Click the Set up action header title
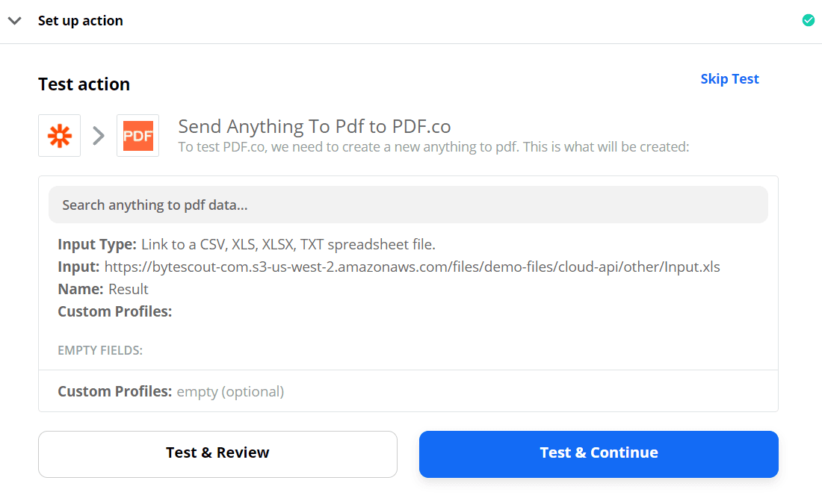822x504 pixels. coord(81,21)
